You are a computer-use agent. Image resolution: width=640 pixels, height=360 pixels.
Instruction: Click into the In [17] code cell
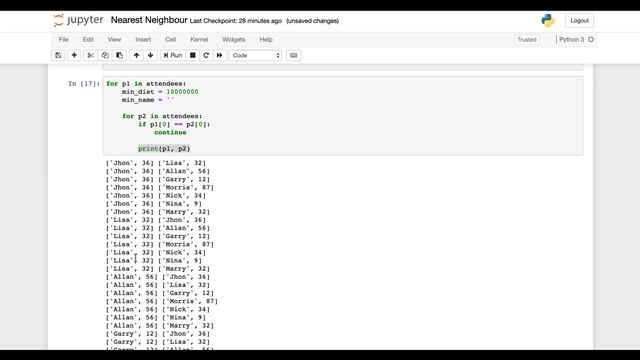pyautogui.click(x=343, y=116)
